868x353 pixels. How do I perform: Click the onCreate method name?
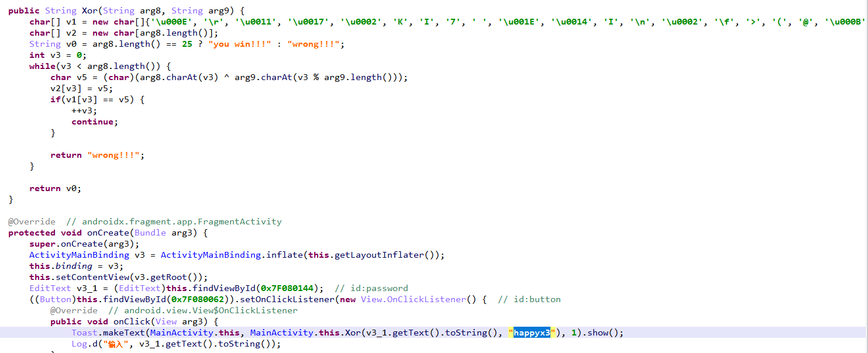[108, 233]
